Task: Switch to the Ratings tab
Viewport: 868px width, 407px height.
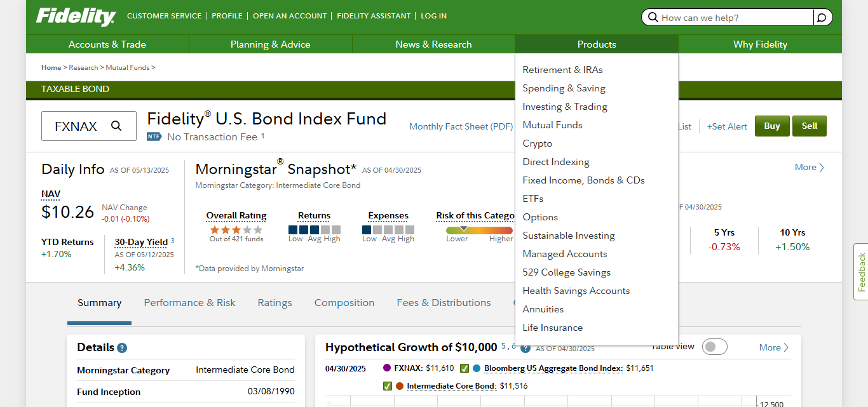Action: [275, 303]
